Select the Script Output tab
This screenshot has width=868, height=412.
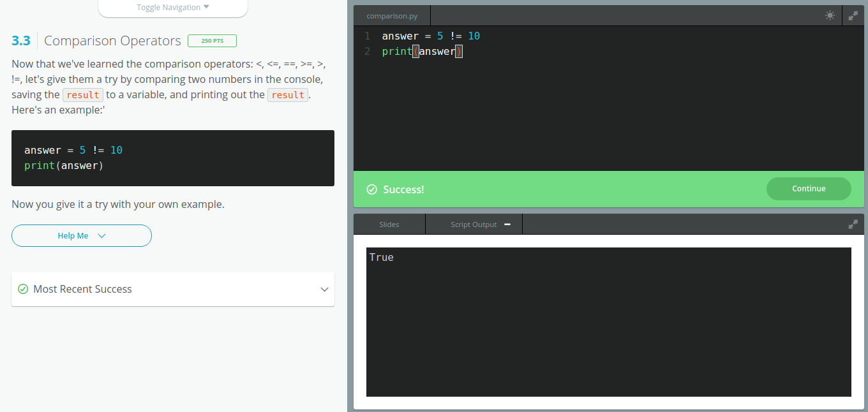coord(474,224)
